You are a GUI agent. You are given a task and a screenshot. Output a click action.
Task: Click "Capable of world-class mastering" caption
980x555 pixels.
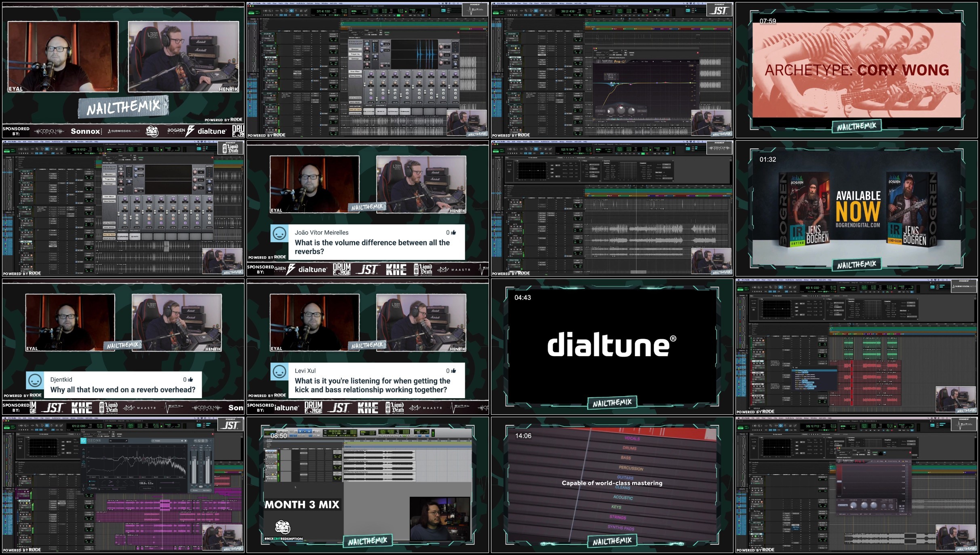[612, 483]
